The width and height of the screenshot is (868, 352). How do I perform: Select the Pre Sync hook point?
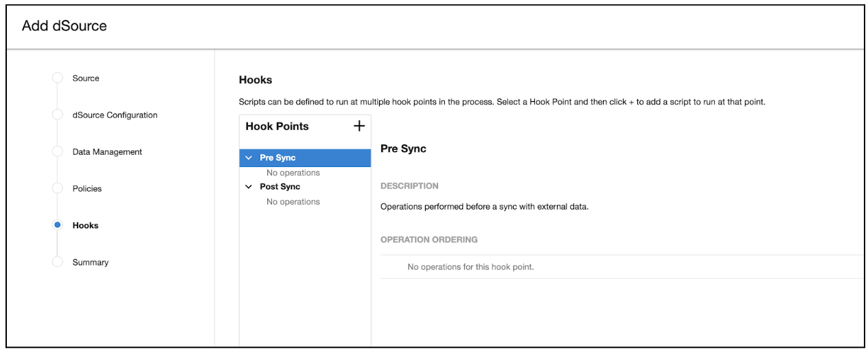(277, 158)
